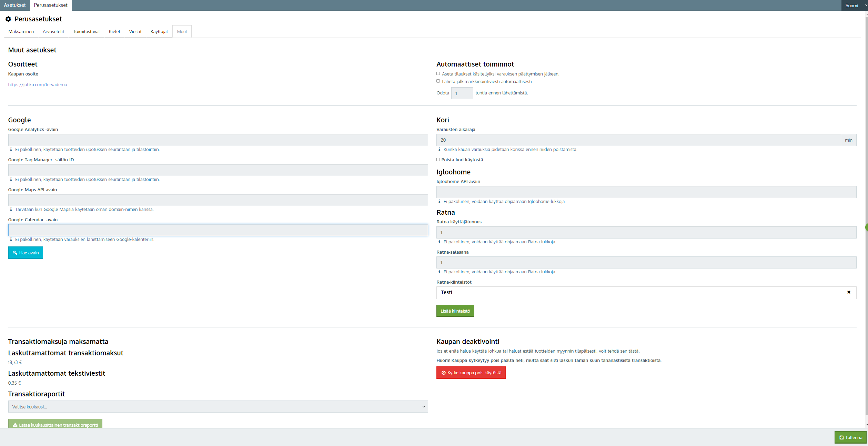The image size is (868, 446).
Task: Click info icon under Ratna-salasana field
Action: (439, 272)
